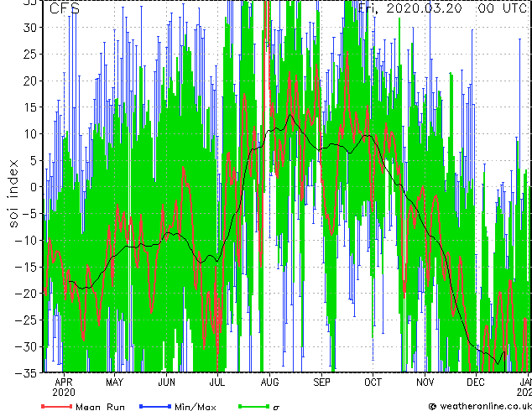Click the 'AUG' month label
532x411 pixels.
(269, 382)
